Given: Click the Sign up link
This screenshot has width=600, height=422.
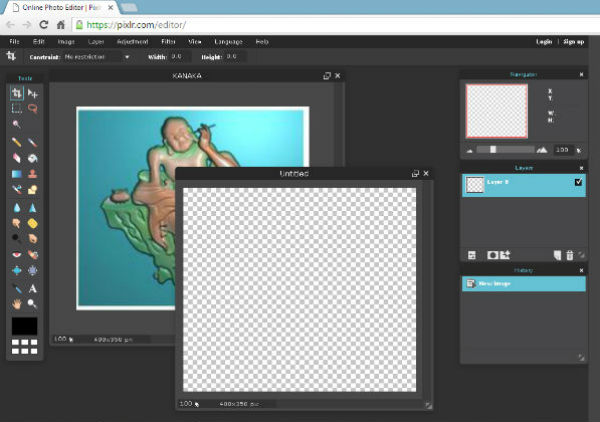Looking at the screenshot, I should click(x=574, y=42).
